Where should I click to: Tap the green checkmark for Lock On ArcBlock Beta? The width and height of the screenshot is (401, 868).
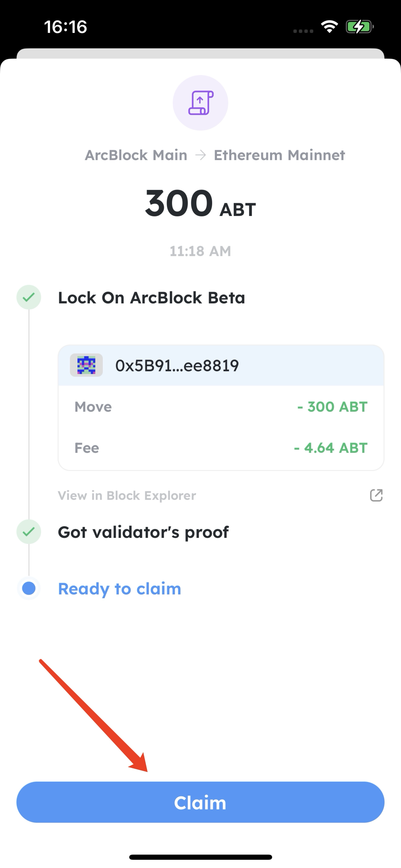click(x=29, y=297)
